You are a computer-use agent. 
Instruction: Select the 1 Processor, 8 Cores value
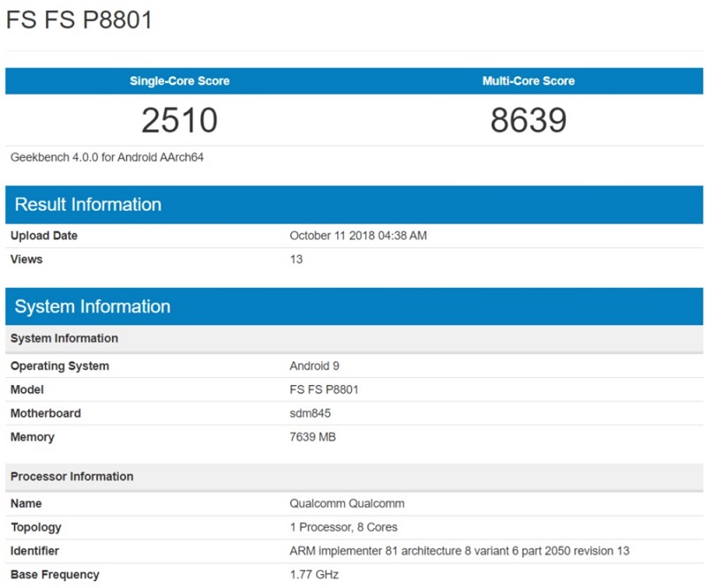343,528
